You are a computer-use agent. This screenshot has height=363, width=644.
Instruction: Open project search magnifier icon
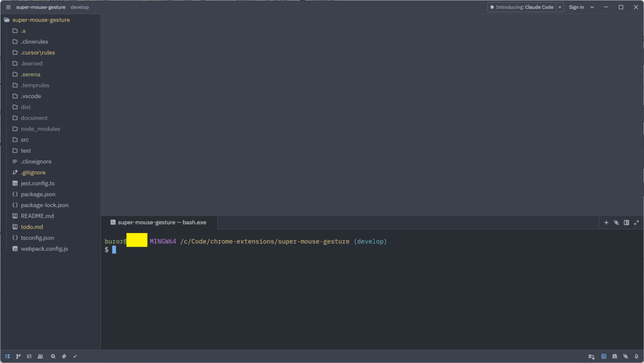[x=53, y=356]
